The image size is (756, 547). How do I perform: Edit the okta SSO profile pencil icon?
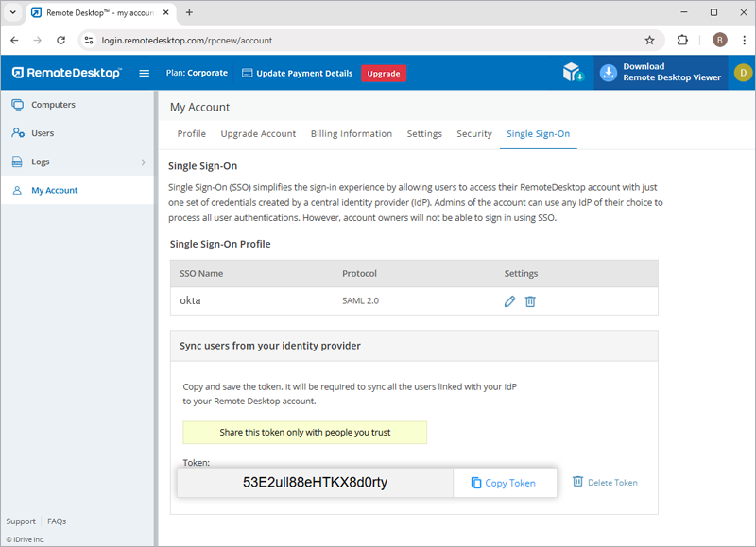(x=509, y=301)
